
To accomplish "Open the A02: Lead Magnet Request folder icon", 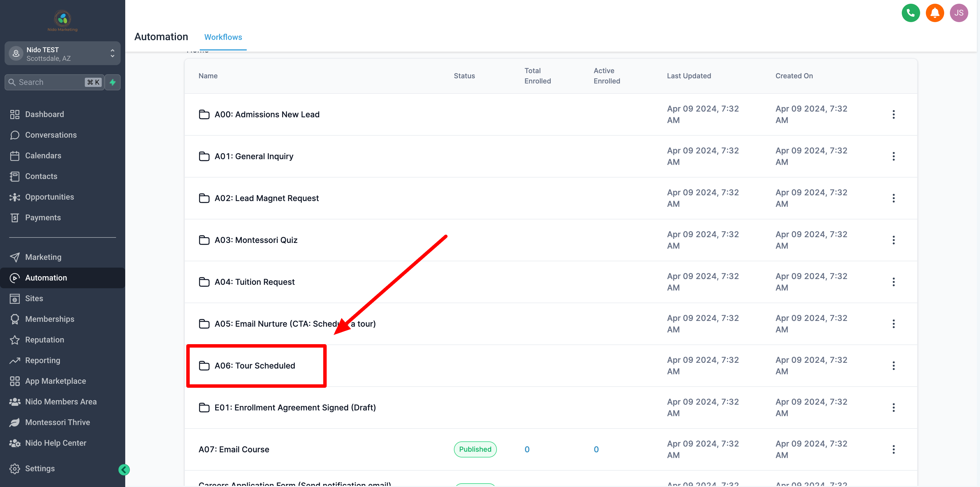I will [x=204, y=198].
